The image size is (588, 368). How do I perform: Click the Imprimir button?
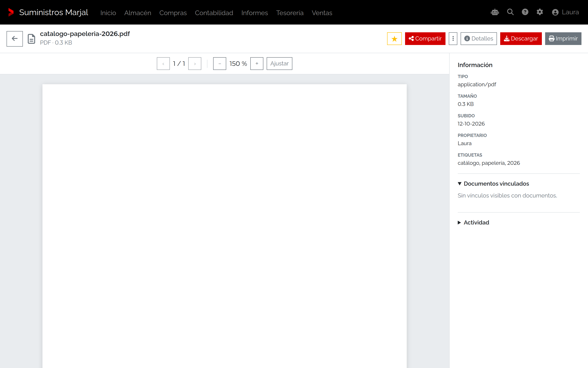563,39
